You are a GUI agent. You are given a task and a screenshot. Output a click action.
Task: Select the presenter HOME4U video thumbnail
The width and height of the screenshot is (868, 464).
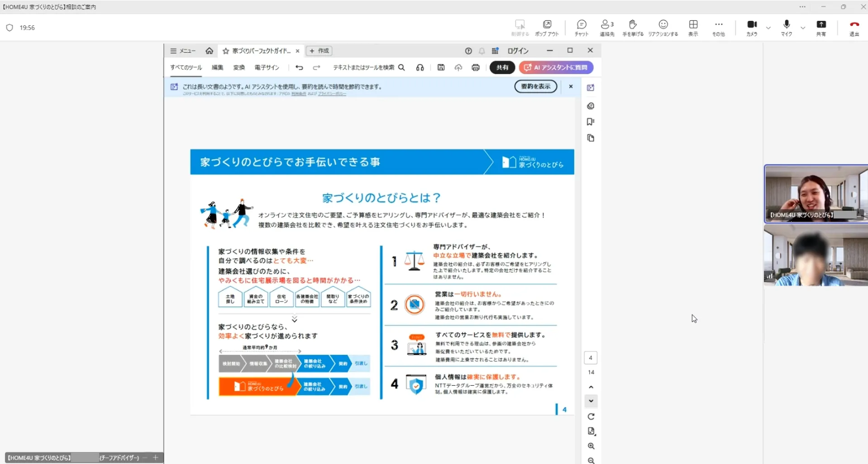tap(816, 194)
